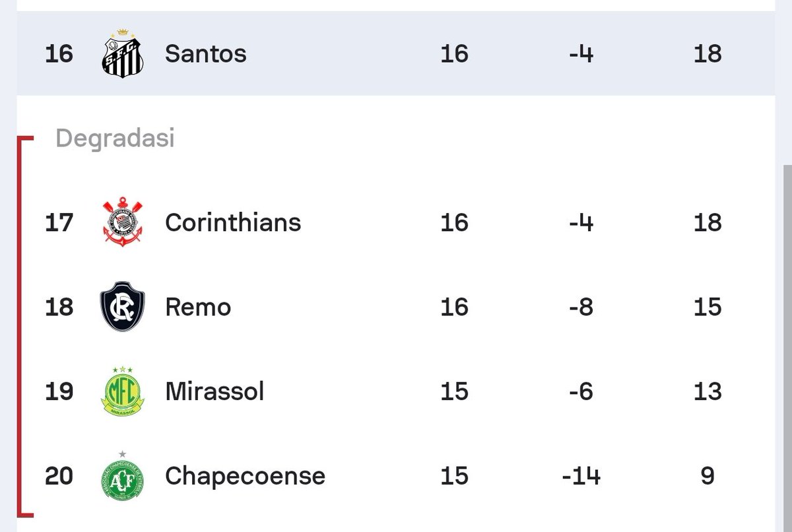Screen dimensions: 792x532
Task: Open the Chapecoense team name link
Action: [245, 476]
